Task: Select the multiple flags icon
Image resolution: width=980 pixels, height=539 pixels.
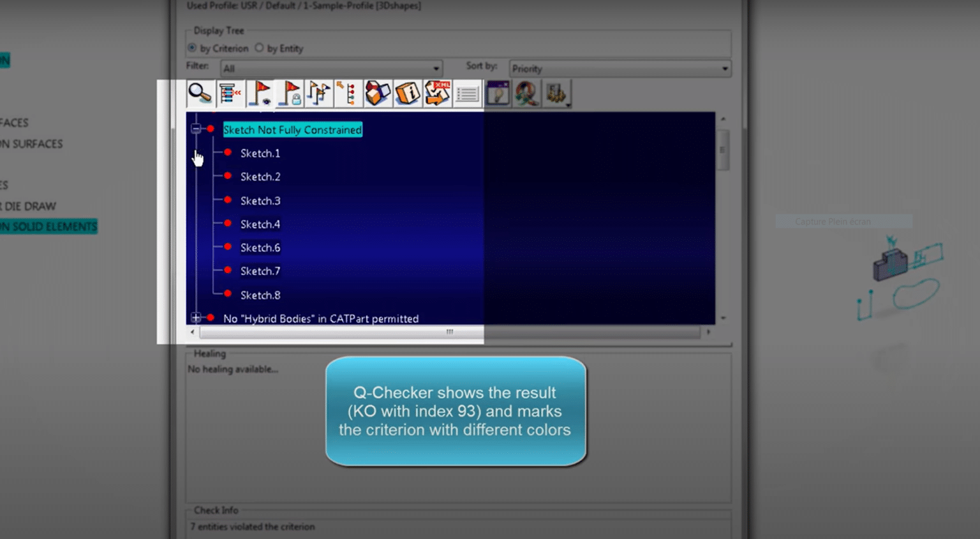Action: coord(319,93)
